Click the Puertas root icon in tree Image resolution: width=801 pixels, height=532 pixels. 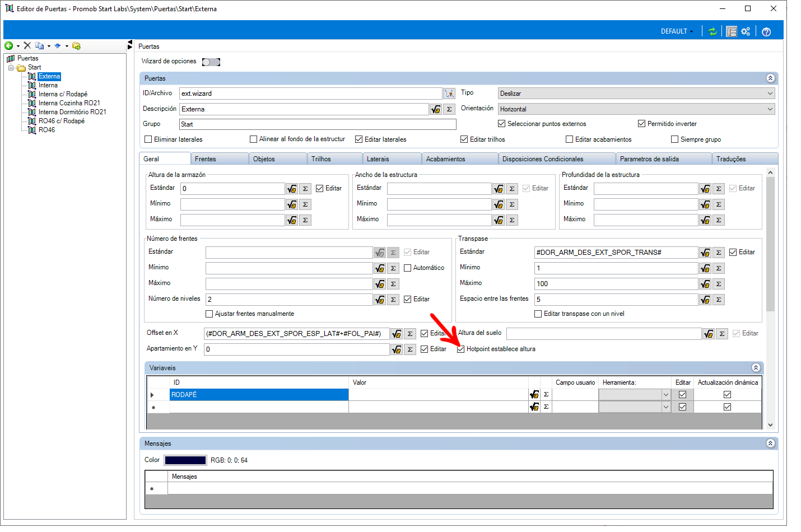(x=11, y=58)
